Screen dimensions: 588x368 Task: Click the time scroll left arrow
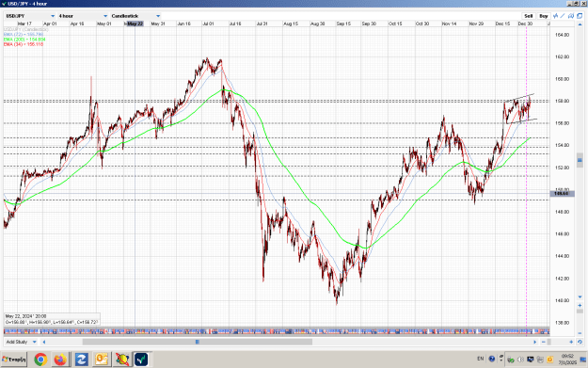pos(44,342)
